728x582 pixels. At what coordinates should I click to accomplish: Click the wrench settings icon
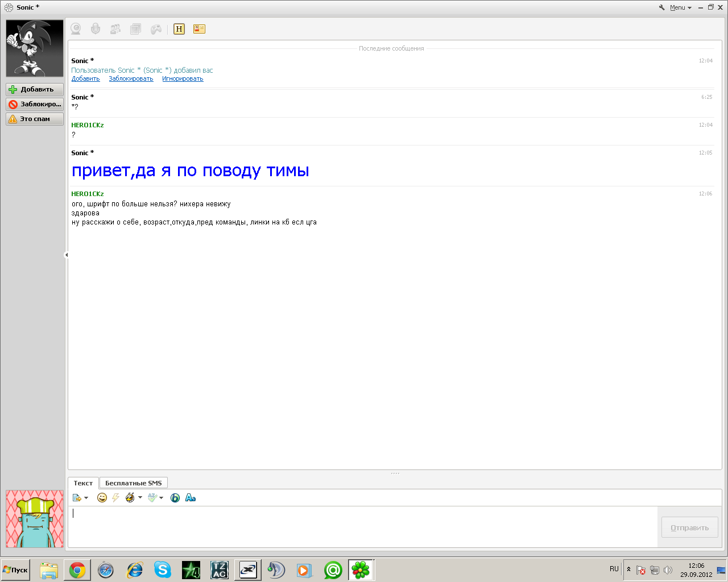(662, 7)
